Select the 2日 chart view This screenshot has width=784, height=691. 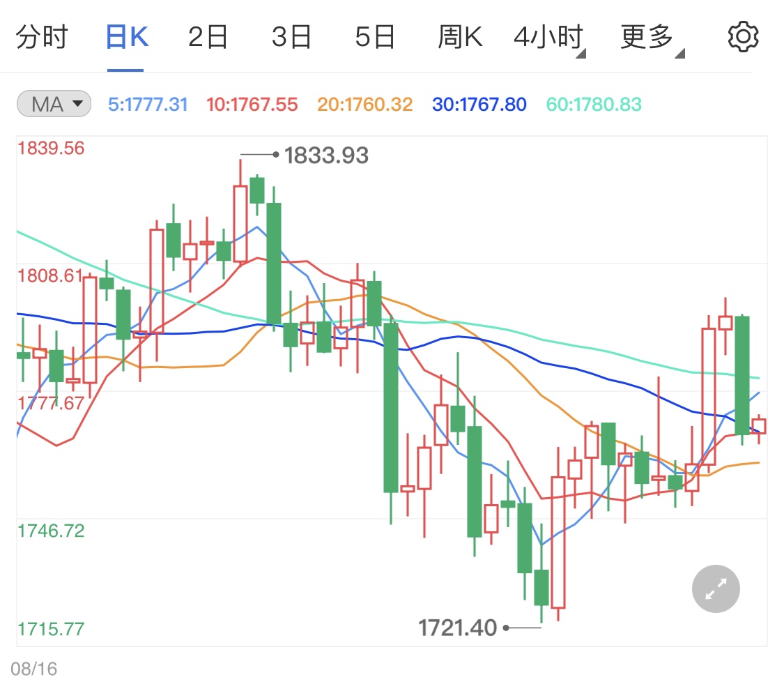point(207,36)
